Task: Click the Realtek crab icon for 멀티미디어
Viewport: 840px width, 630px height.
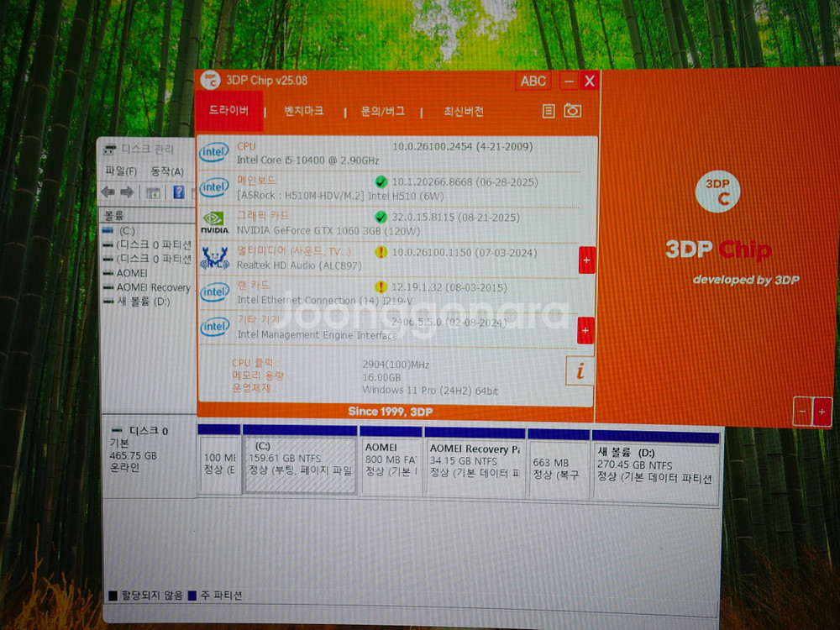Action: [x=214, y=257]
